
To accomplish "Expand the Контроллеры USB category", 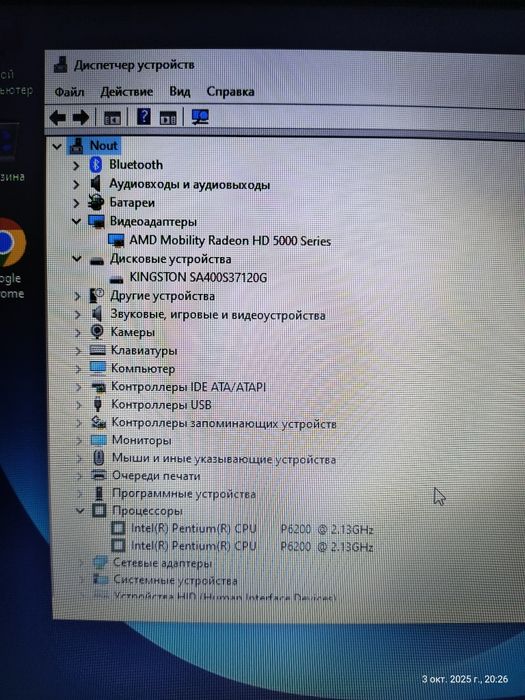I will click(79, 405).
